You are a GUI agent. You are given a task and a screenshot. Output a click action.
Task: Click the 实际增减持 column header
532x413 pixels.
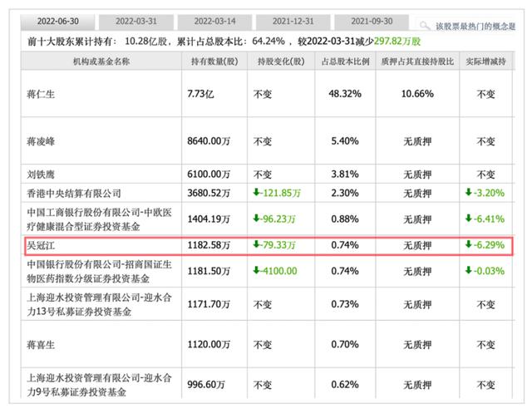485,62
